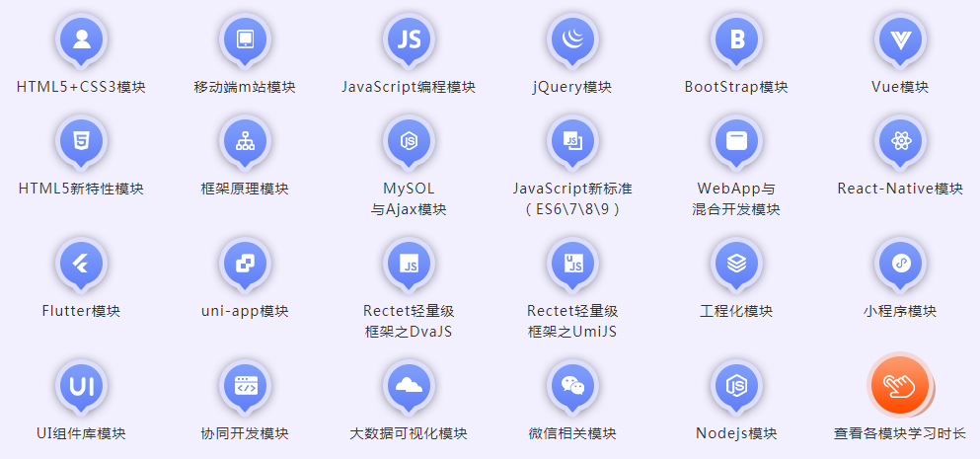Screen dimensions: 980x459
Task: Open the 工程化模块 layers icon
Action: [736, 265]
